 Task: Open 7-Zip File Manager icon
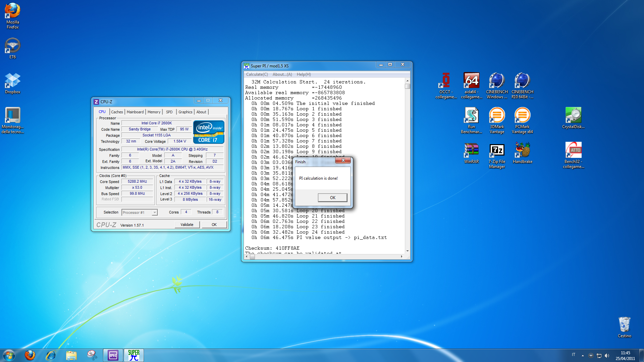(497, 150)
